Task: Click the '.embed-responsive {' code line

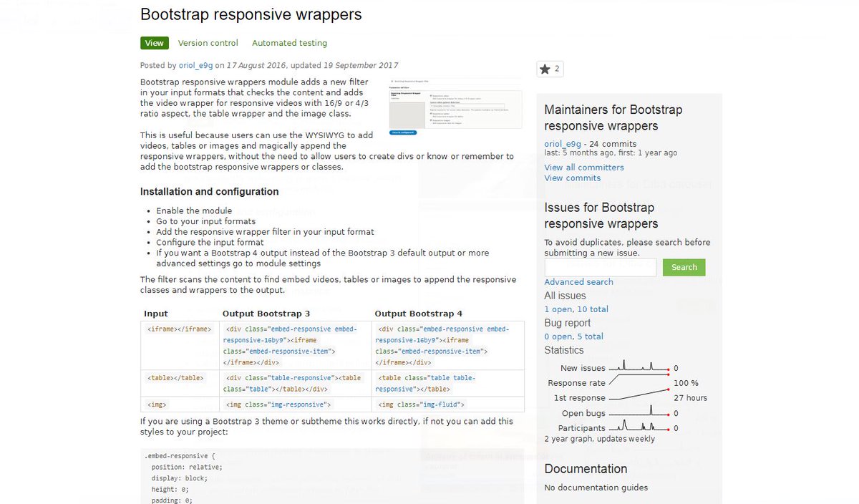Action: [180, 456]
